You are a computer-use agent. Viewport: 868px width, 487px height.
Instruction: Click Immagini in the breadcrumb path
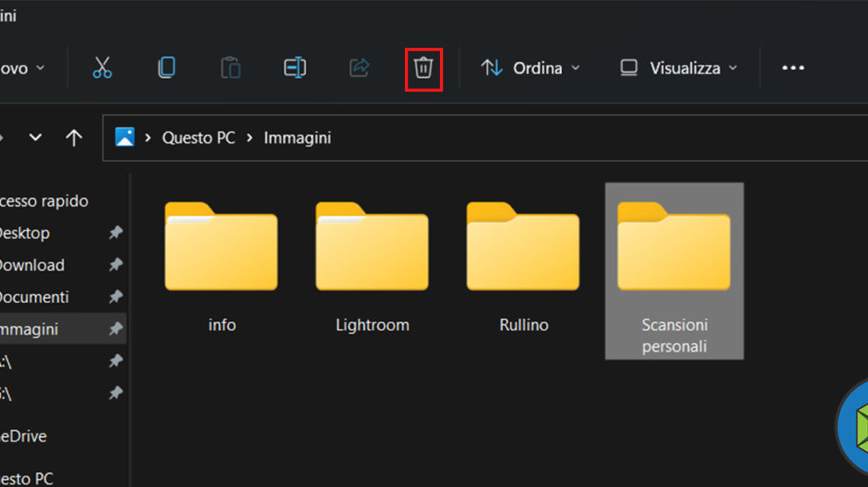coord(297,138)
